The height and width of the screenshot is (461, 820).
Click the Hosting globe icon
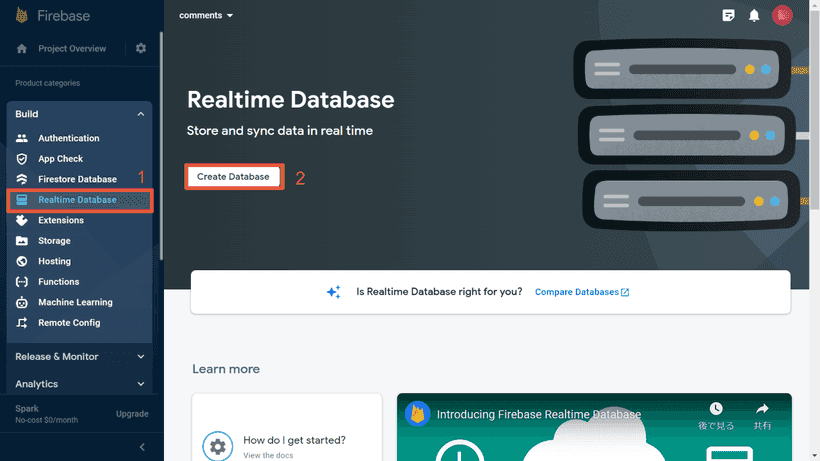[x=21, y=261]
